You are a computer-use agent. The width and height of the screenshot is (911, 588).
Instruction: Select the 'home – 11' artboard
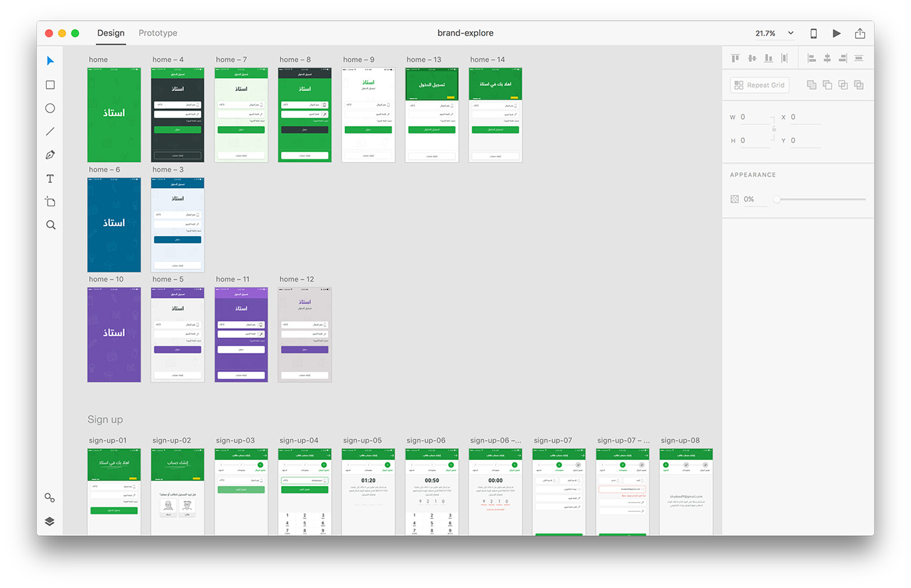pyautogui.click(x=241, y=335)
